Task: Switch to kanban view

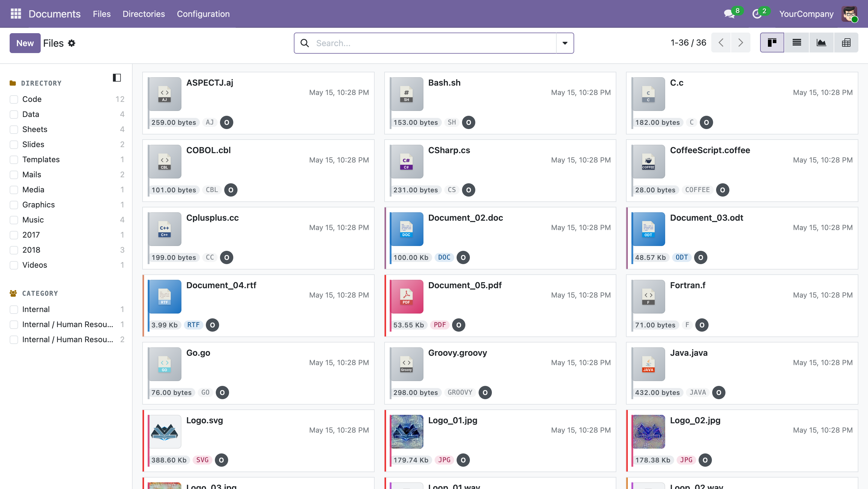Action: click(x=772, y=43)
